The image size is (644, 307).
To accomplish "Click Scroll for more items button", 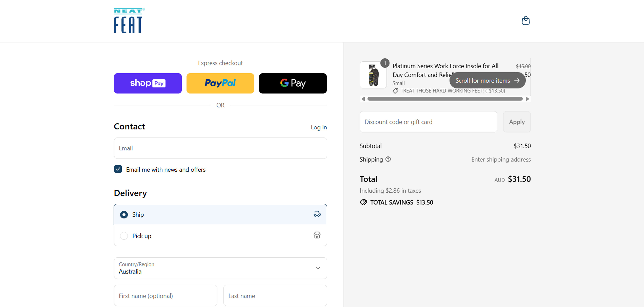I will point(487,81).
